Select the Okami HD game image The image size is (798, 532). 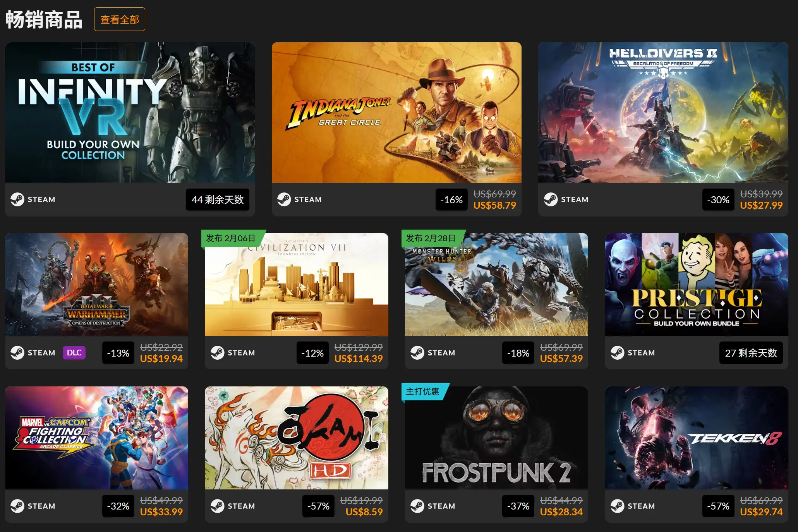tap(296, 438)
